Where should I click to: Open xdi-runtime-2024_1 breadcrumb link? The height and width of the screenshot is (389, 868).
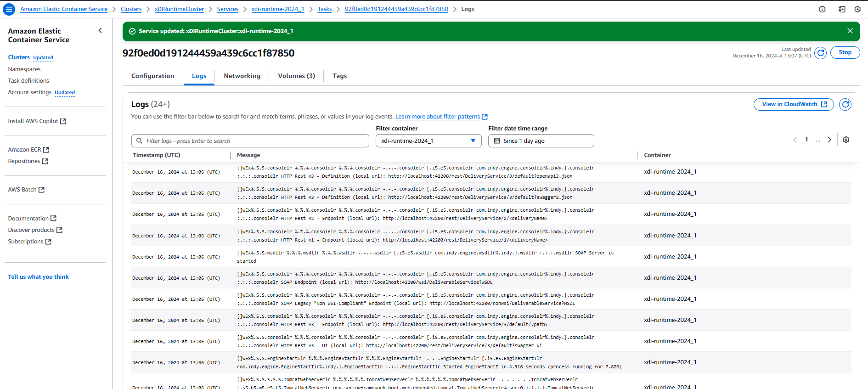278,9
